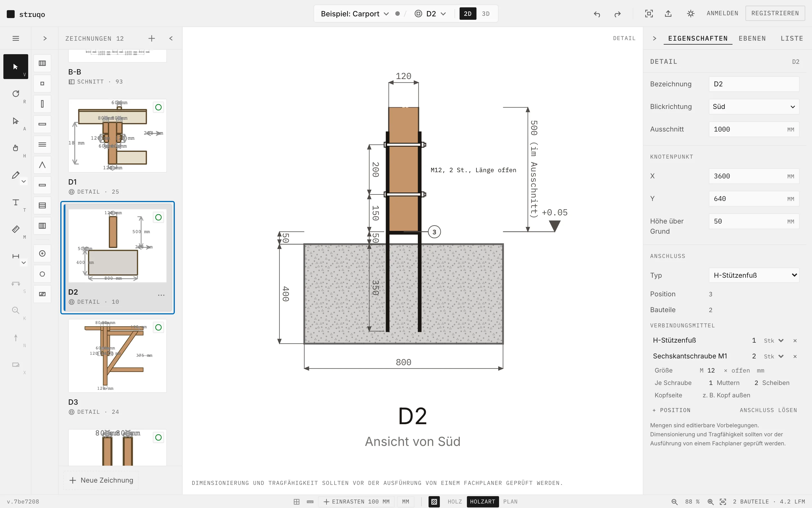Click the fit-to-view frame icon in header
812x508 pixels.
pos(649,14)
